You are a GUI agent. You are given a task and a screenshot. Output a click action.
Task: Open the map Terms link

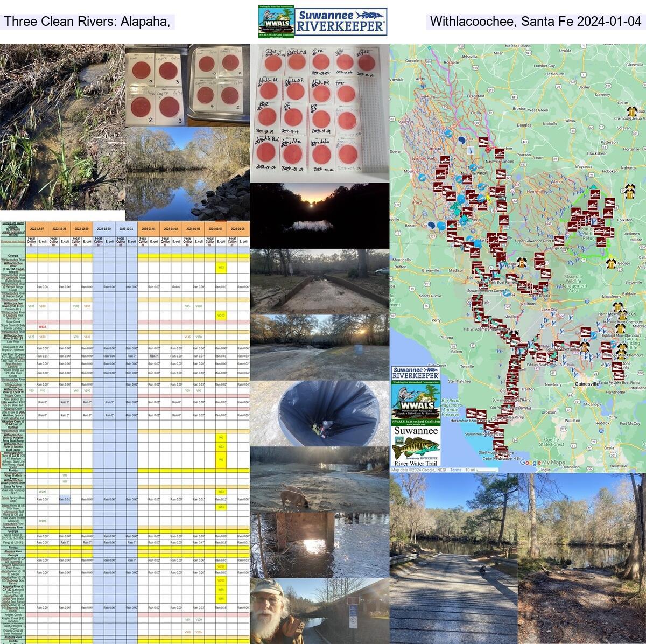click(x=455, y=470)
